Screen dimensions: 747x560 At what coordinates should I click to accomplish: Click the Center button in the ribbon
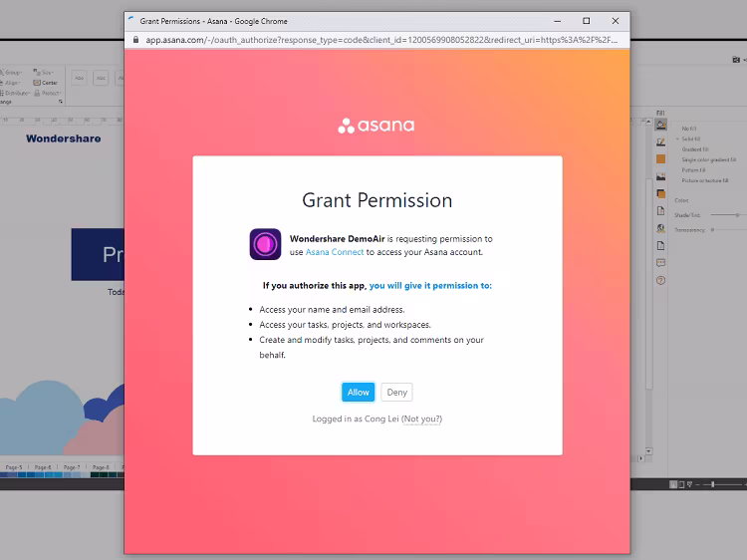coord(45,83)
